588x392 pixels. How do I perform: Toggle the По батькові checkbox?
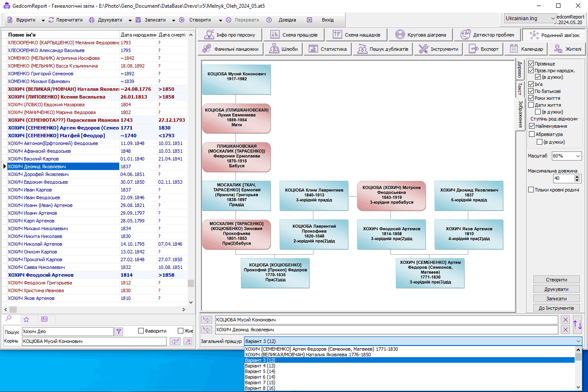(531, 91)
